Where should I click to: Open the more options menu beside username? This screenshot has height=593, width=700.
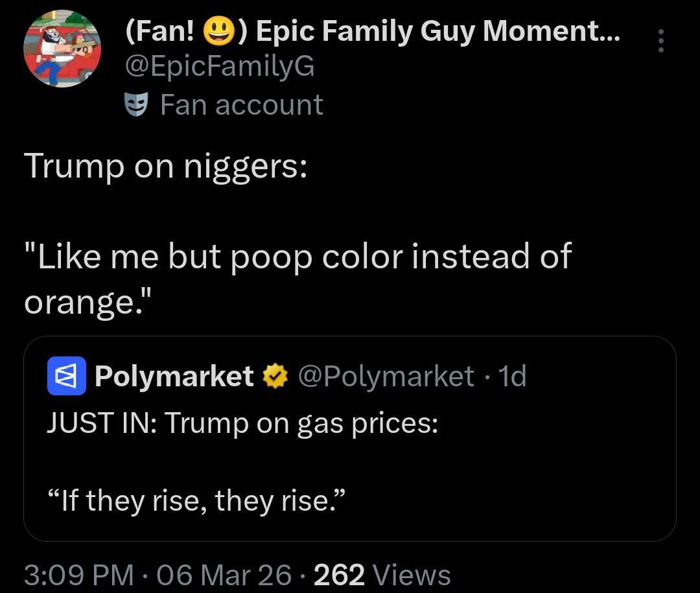pyautogui.click(x=660, y=40)
